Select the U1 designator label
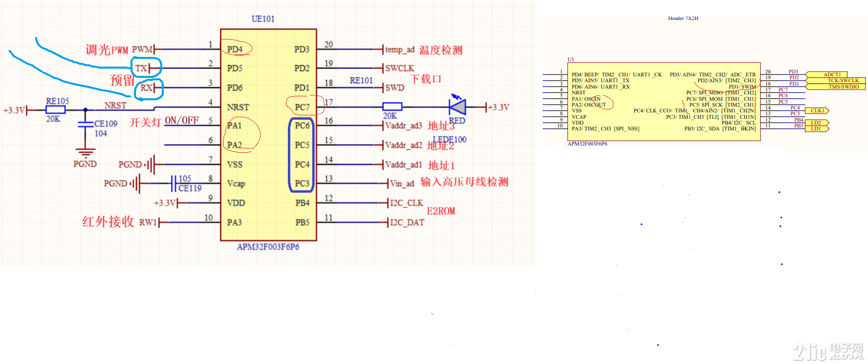The width and height of the screenshot is (868, 364). (x=571, y=59)
